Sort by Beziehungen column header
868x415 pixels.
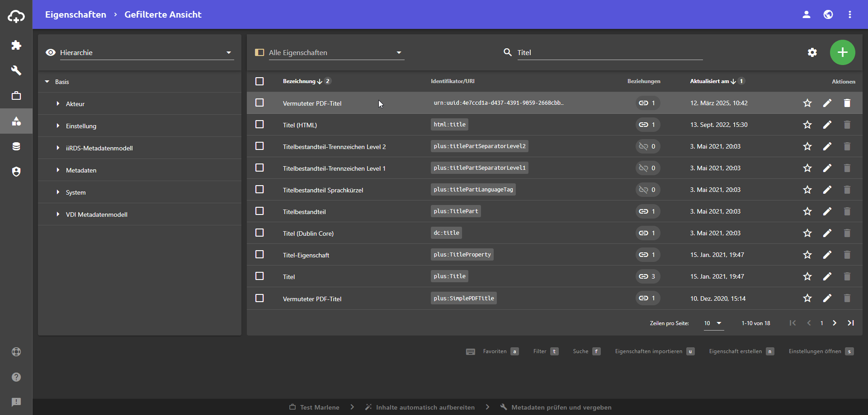pos(644,81)
